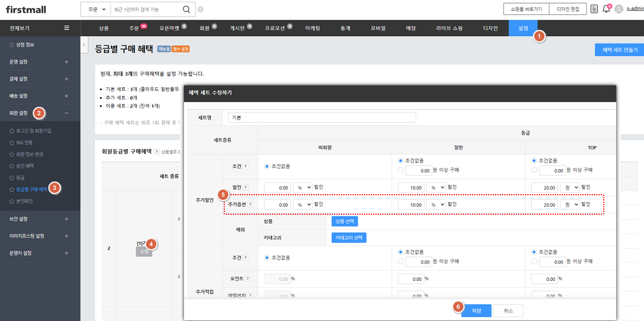Image resolution: width=644 pixels, height=321 pixels.
Task: Click the search magnifier icon
Action: coord(186,10)
